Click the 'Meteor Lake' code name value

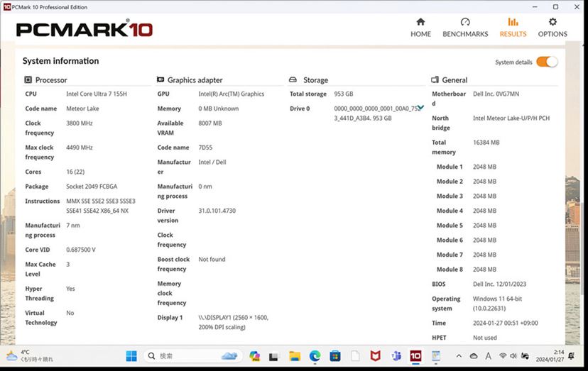82,109
